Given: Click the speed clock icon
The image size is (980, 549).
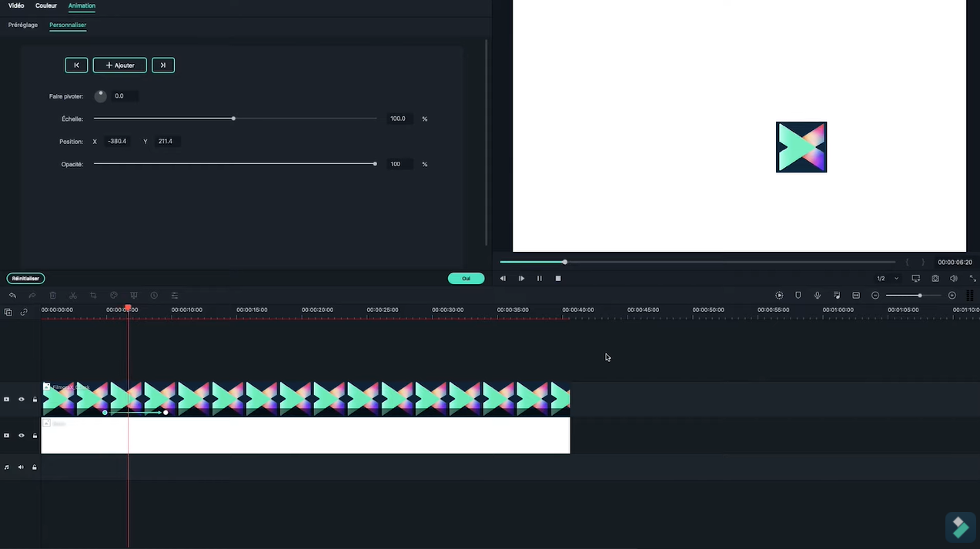Looking at the screenshot, I should [154, 296].
